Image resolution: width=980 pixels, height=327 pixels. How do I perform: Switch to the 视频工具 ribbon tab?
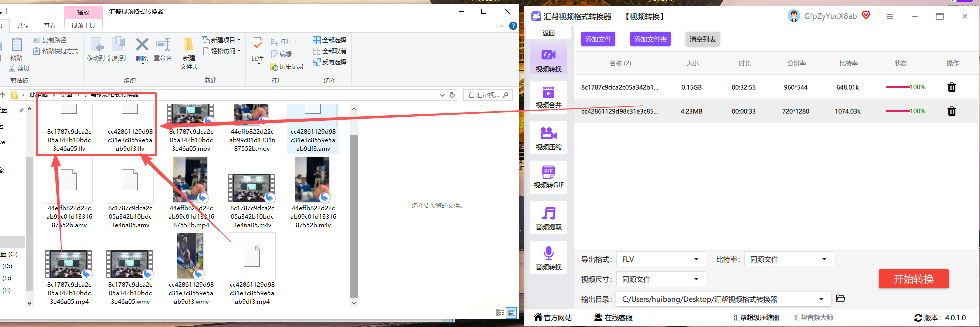point(83,25)
